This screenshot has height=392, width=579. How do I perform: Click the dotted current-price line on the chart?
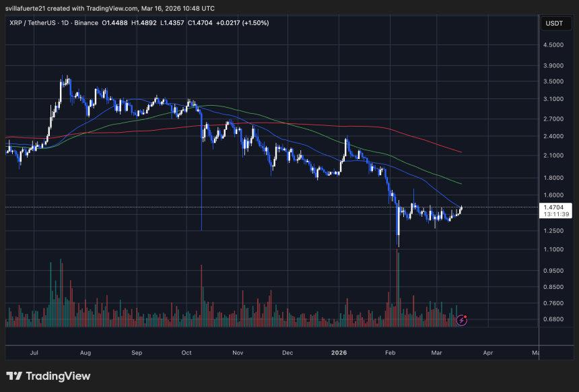(x=269, y=207)
